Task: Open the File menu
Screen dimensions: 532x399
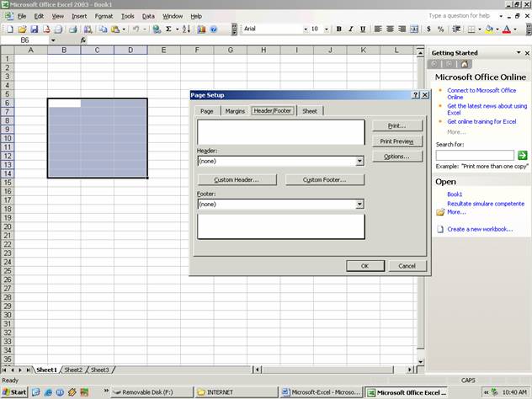Action: [22, 16]
